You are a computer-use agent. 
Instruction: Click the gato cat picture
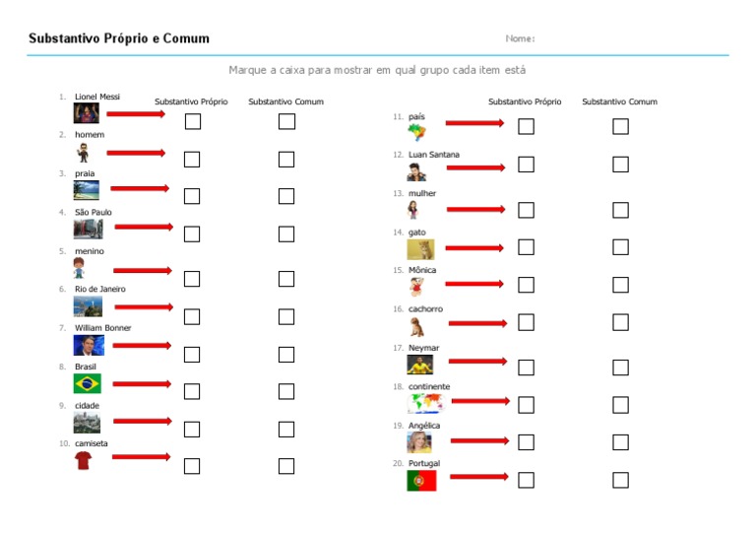[x=420, y=249]
